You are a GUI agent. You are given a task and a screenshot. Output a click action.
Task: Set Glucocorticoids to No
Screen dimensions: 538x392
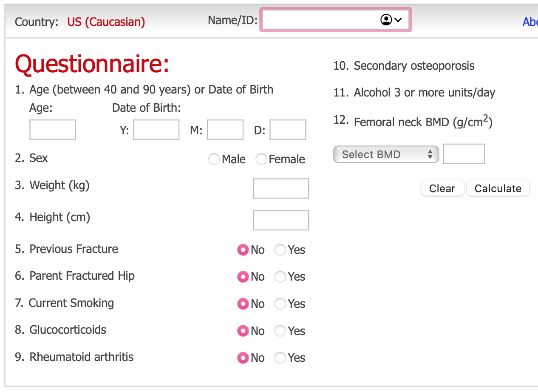243,331
